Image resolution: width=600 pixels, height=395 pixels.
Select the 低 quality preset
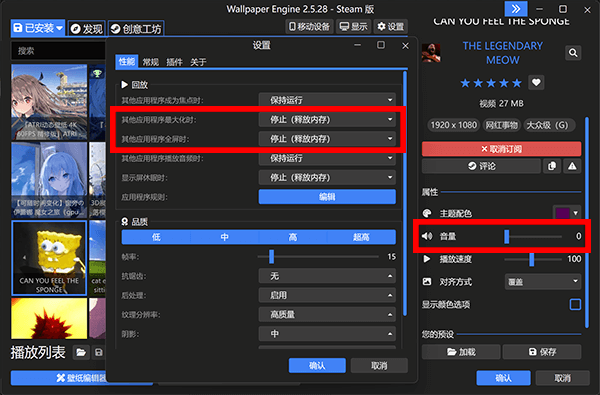156,237
